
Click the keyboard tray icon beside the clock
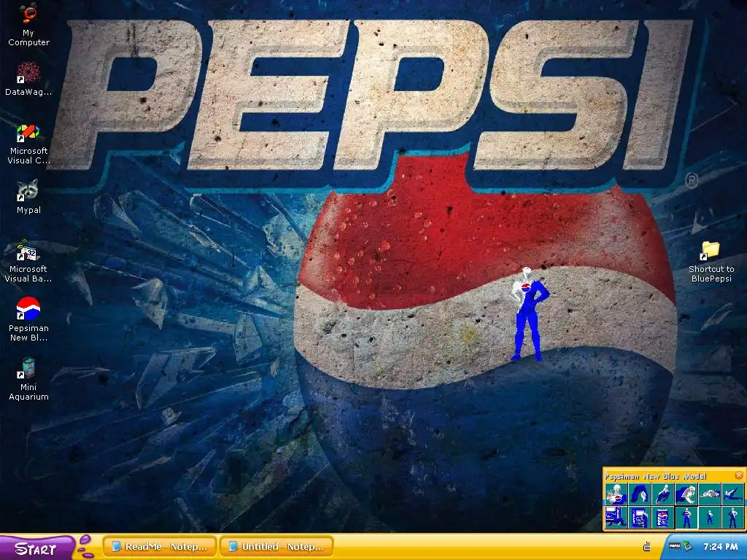673,546
